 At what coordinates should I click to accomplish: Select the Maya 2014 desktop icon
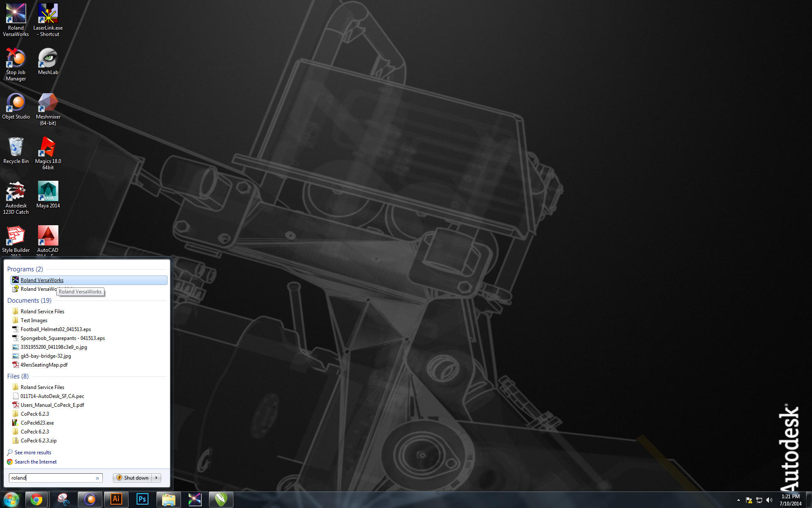[48, 195]
